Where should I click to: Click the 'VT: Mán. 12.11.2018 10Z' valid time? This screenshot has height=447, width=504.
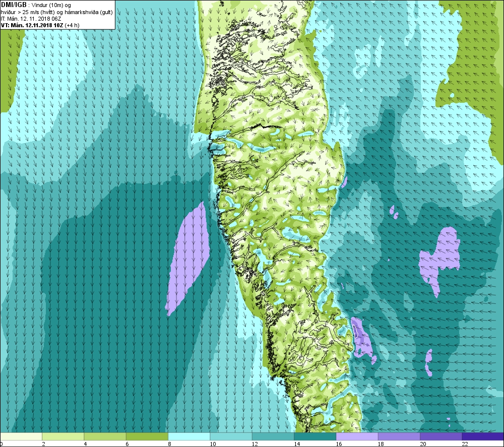pyautogui.click(x=32, y=25)
